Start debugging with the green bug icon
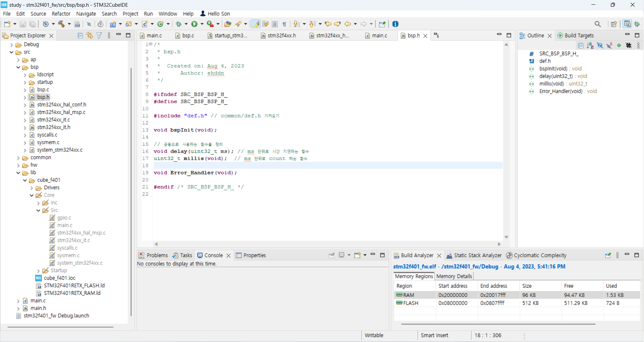The height and width of the screenshot is (342, 644). click(x=179, y=24)
